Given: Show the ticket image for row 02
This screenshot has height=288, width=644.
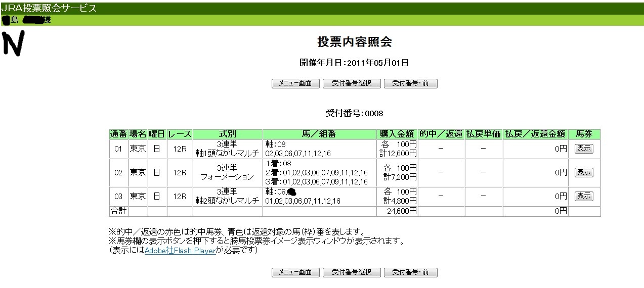Looking at the screenshot, I should [584, 172].
